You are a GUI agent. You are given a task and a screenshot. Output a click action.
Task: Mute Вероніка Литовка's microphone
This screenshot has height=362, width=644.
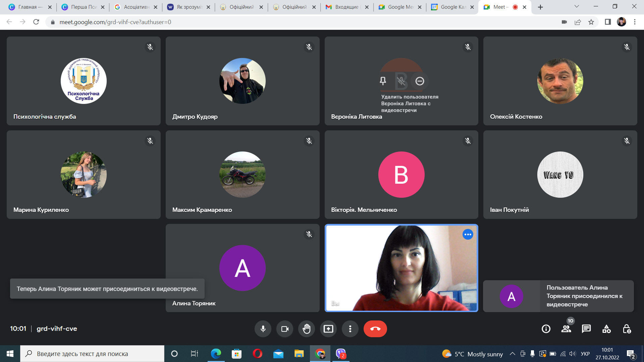(x=401, y=81)
